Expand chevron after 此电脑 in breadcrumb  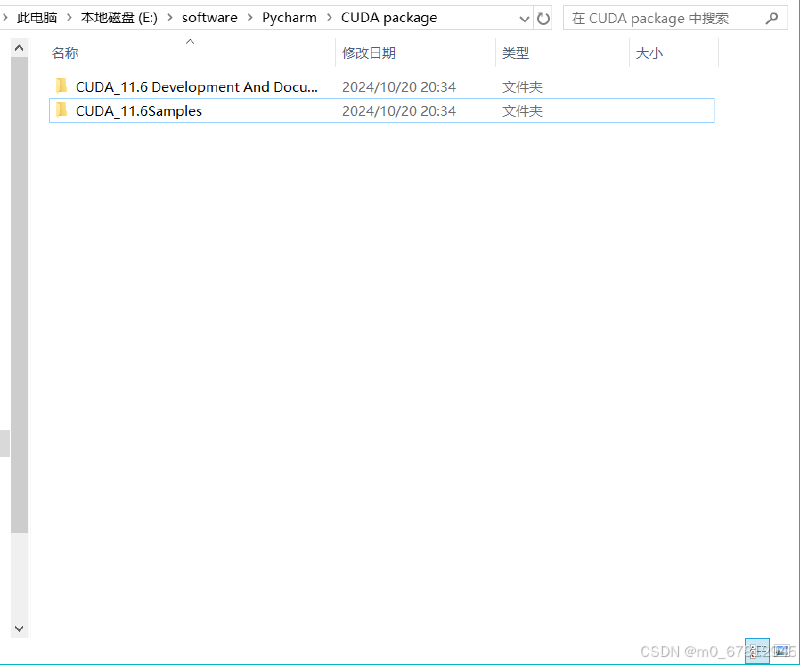click(69, 18)
